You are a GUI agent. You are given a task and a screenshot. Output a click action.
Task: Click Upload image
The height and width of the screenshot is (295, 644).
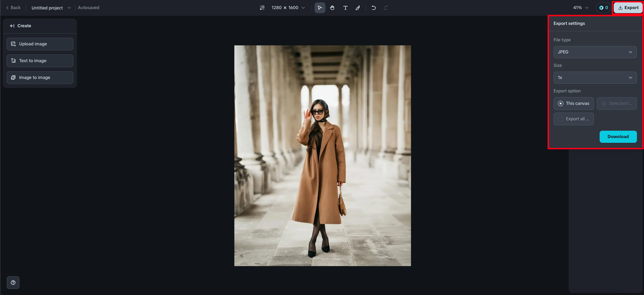coord(40,44)
